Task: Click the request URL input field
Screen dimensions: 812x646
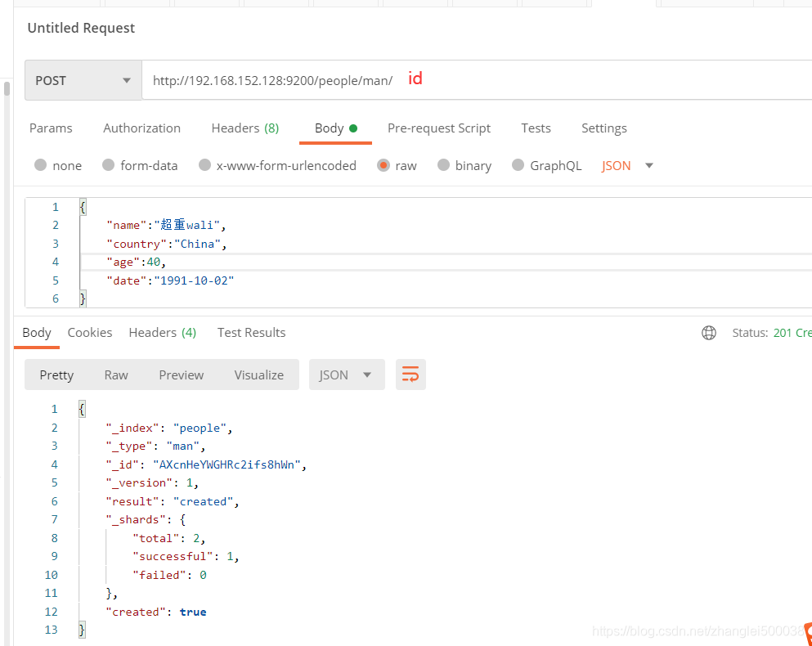Action: point(477,80)
